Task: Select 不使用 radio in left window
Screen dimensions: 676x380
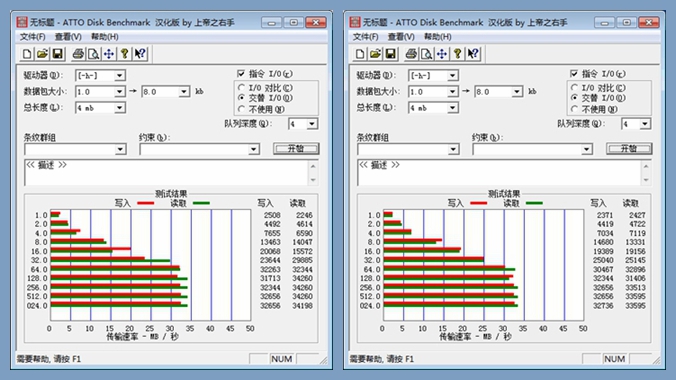Action: pos(241,109)
